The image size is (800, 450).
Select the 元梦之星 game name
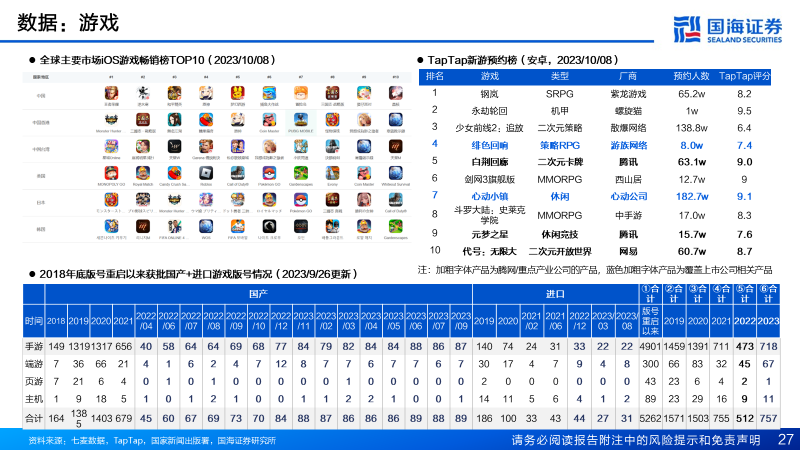[x=489, y=235]
